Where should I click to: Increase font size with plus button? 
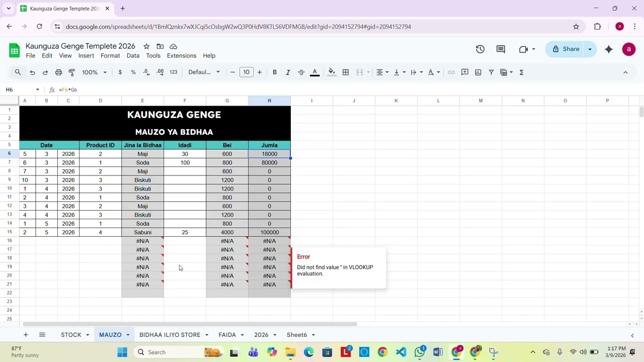[259, 72]
